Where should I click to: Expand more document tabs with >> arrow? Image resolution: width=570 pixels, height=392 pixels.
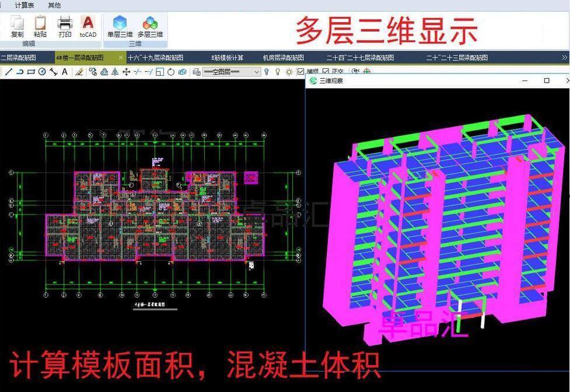564,57
